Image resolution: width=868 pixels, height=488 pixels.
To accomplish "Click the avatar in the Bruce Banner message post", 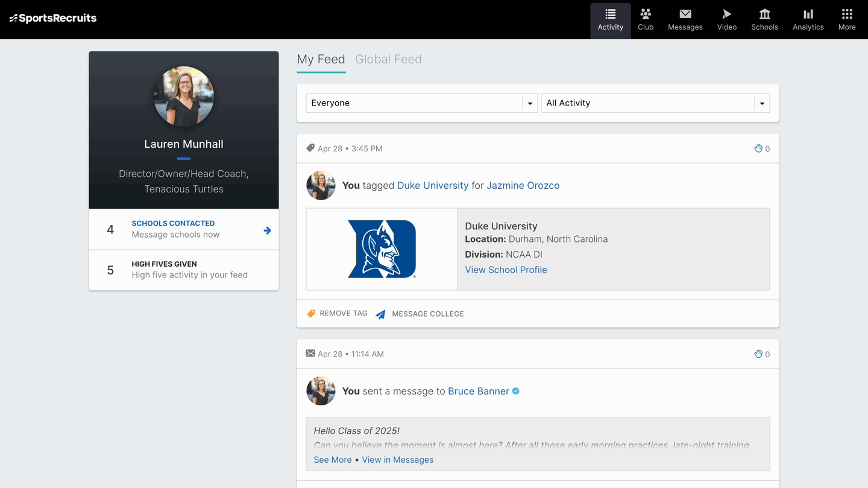I will (321, 391).
